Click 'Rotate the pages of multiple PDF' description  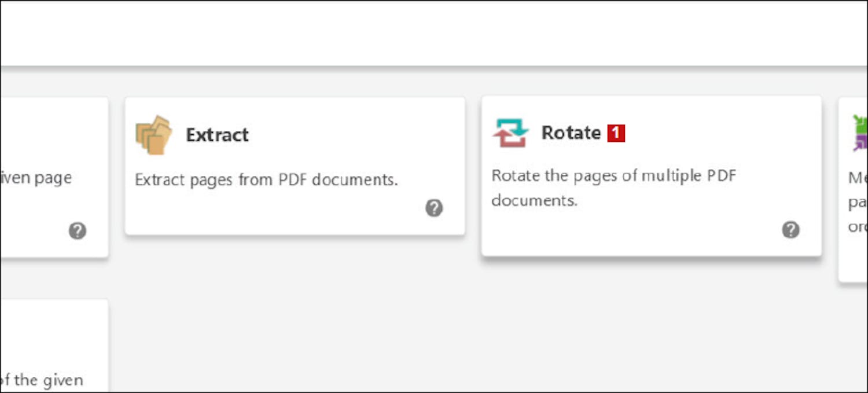[613, 175]
